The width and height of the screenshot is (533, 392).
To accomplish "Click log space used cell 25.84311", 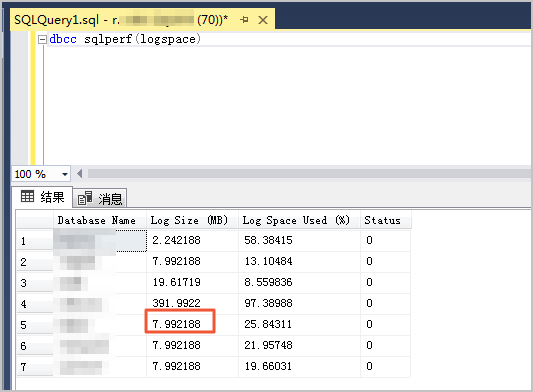I will [299, 324].
